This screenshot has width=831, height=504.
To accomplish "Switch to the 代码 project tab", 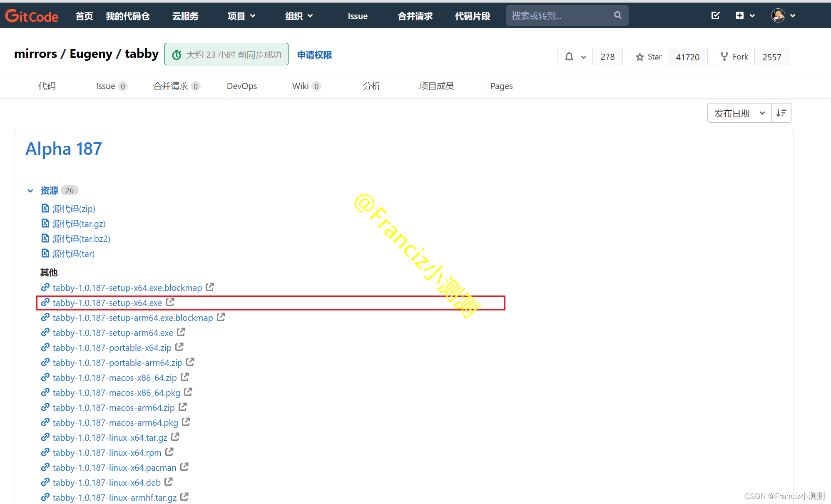I will click(x=47, y=86).
